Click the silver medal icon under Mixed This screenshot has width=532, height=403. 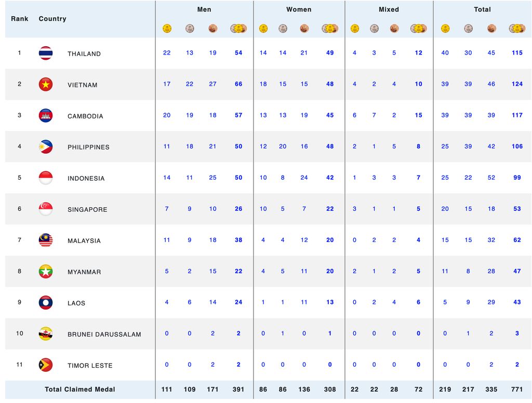(x=374, y=29)
